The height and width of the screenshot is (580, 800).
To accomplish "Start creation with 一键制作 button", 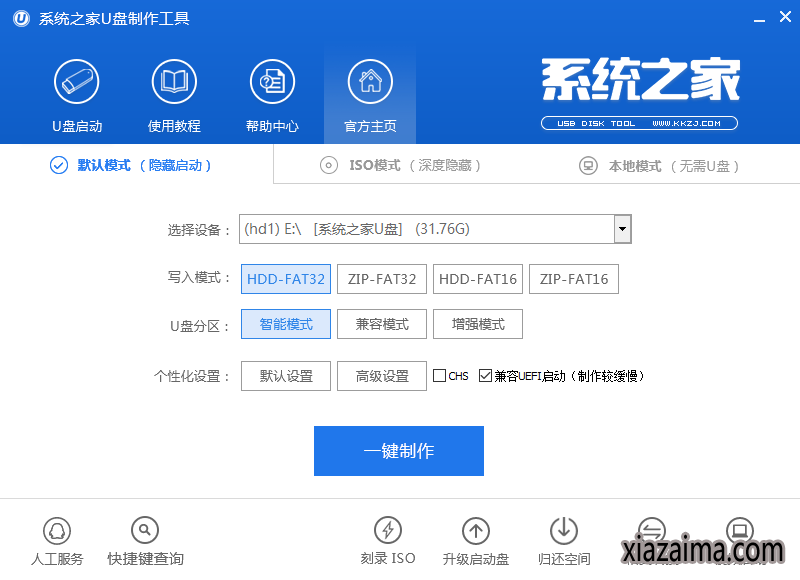I will click(x=398, y=451).
